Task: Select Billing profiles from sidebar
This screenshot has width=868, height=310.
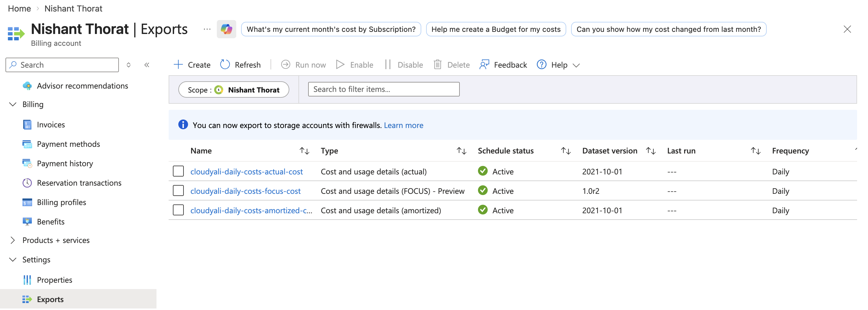Action: tap(61, 202)
